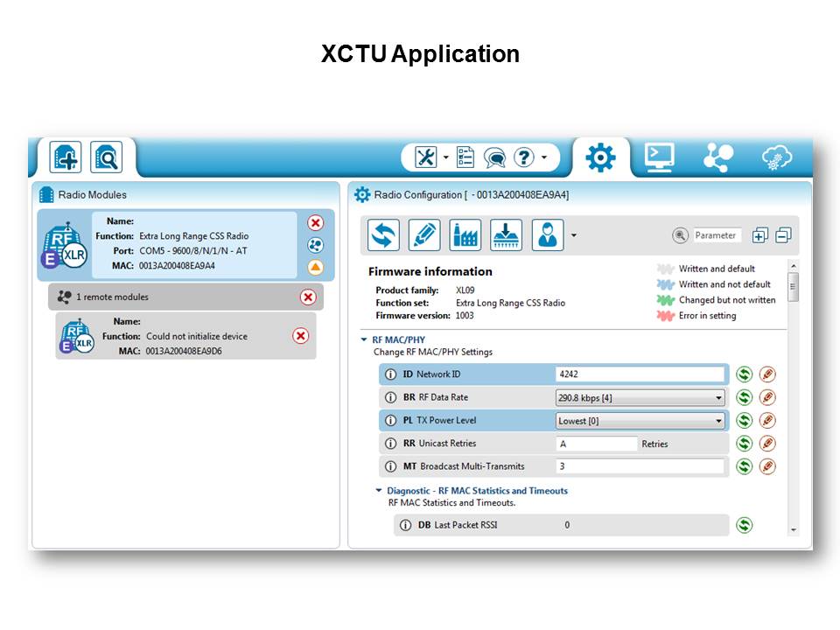The image size is (840, 630).
Task: Refresh the Network ID parameter value
Action: point(744,374)
